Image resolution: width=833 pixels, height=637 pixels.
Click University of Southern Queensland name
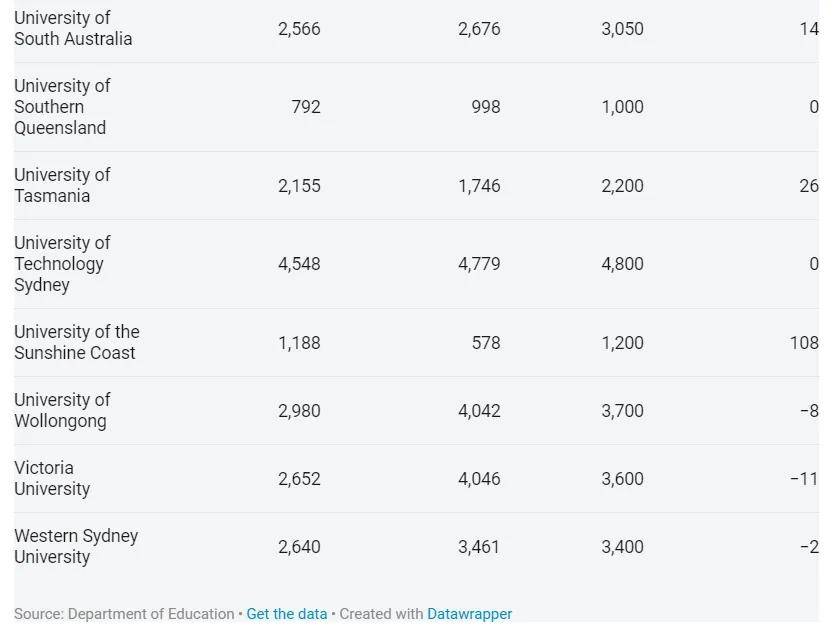[62, 107]
